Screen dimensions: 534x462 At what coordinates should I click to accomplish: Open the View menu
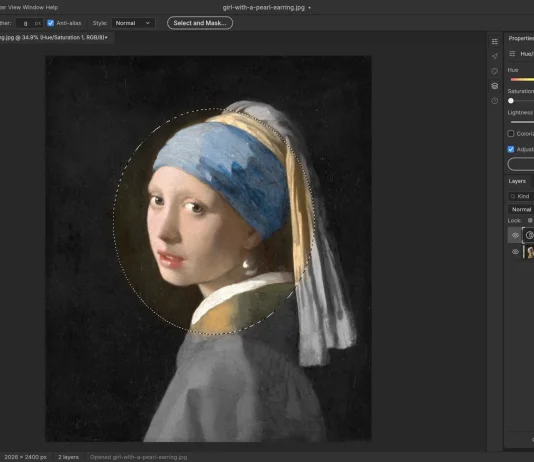pyautogui.click(x=14, y=7)
